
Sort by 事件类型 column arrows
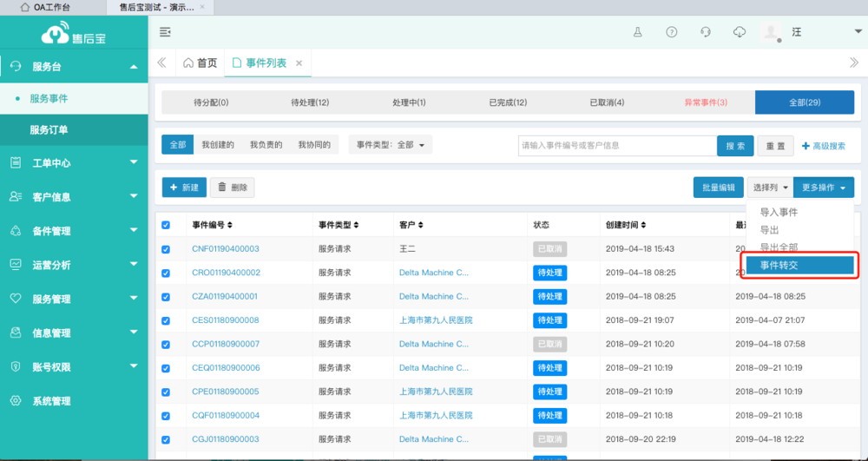coord(356,225)
